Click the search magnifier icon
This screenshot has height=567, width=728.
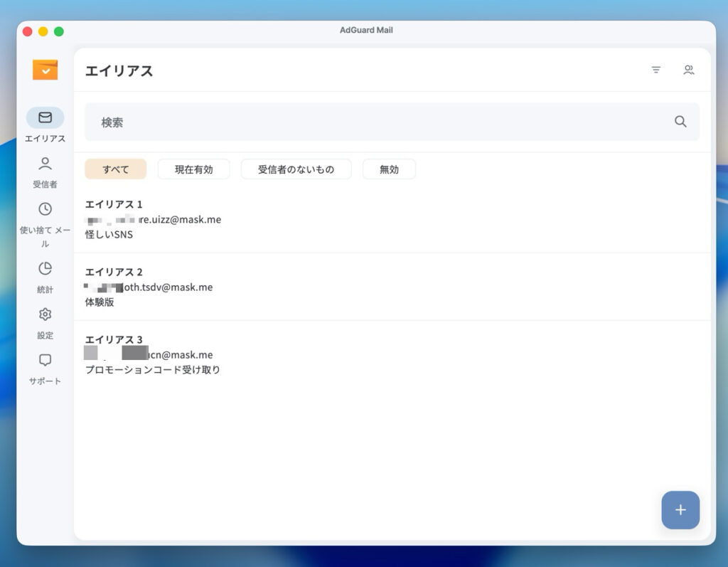[680, 122]
